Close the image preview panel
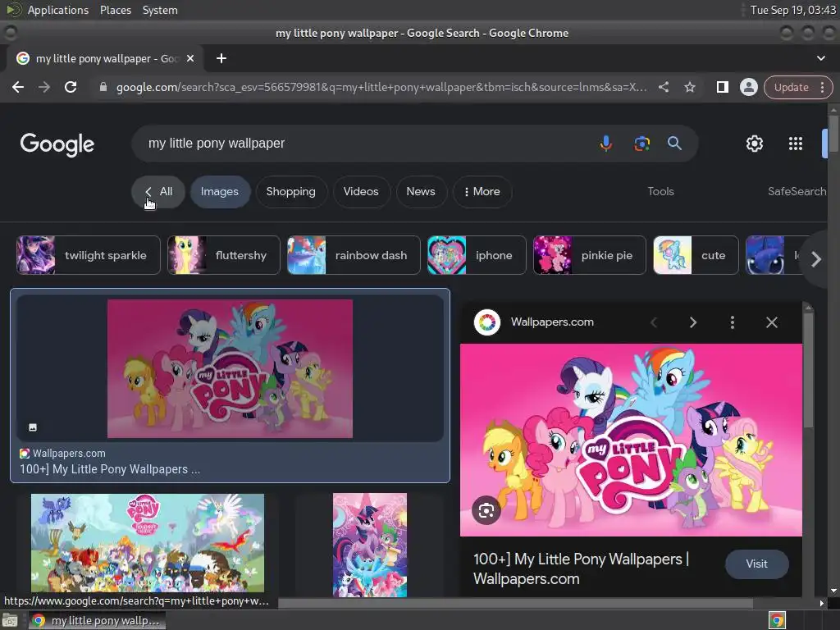Image resolution: width=840 pixels, height=630 pixels. point(771,322)
